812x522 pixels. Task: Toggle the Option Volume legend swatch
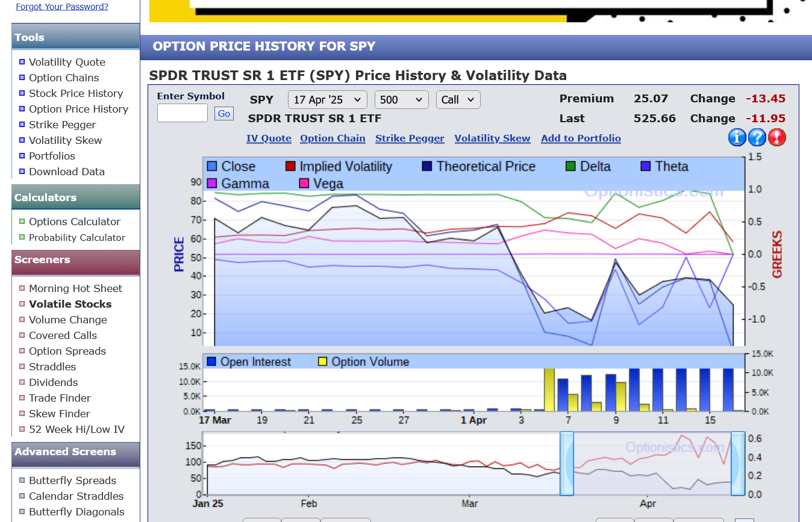click(322, 361)
